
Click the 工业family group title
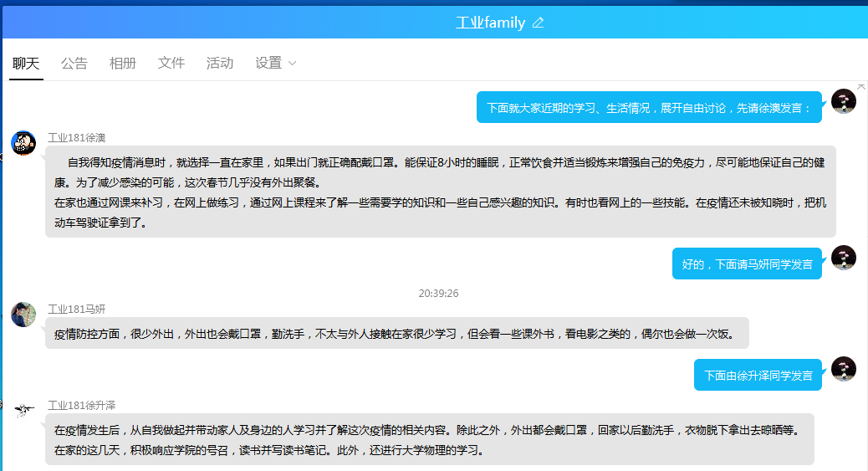click(x=491, y=23)
